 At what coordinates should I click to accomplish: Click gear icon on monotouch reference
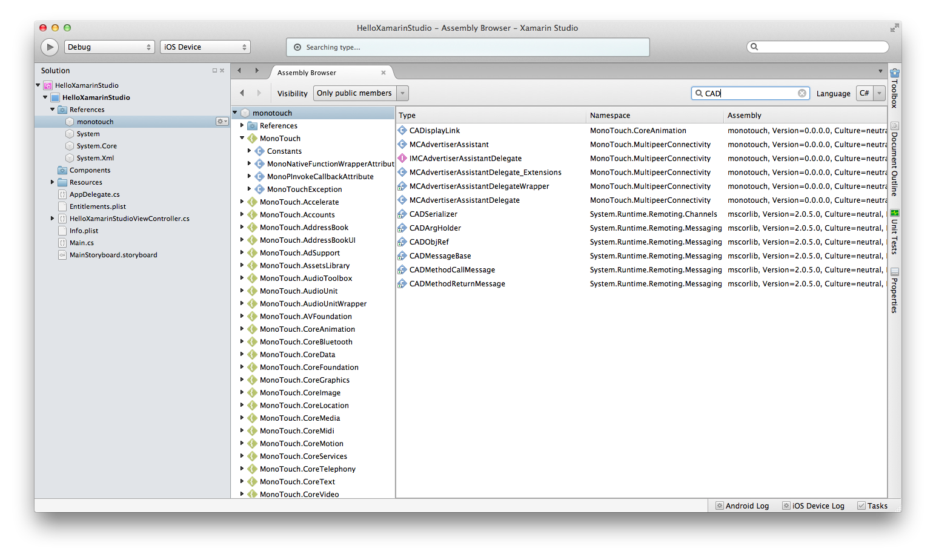[x=222, y=122]
